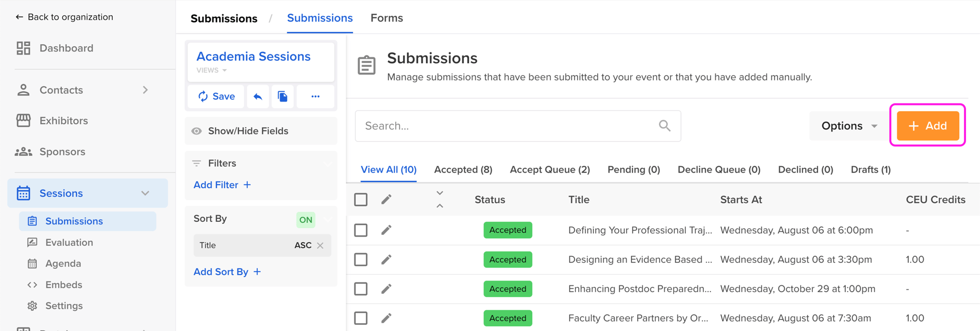This screenshot has height=331, width=980.
Task: Open the Forms tab
Action: pos(386,18)
